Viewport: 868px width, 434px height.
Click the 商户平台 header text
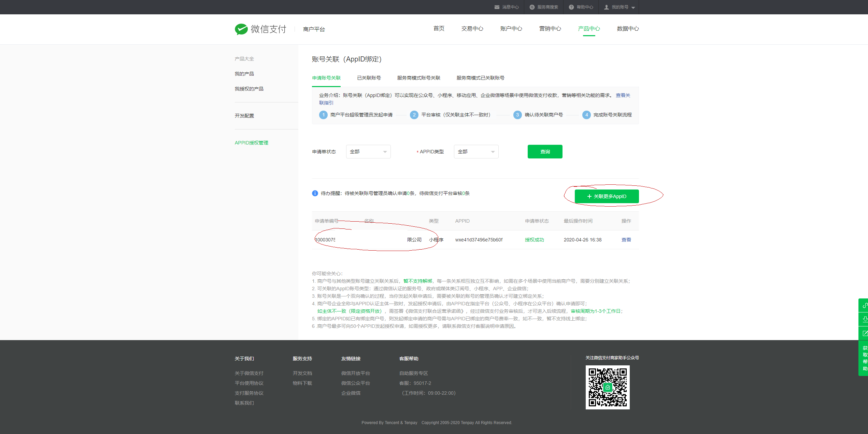coord(314,29)
